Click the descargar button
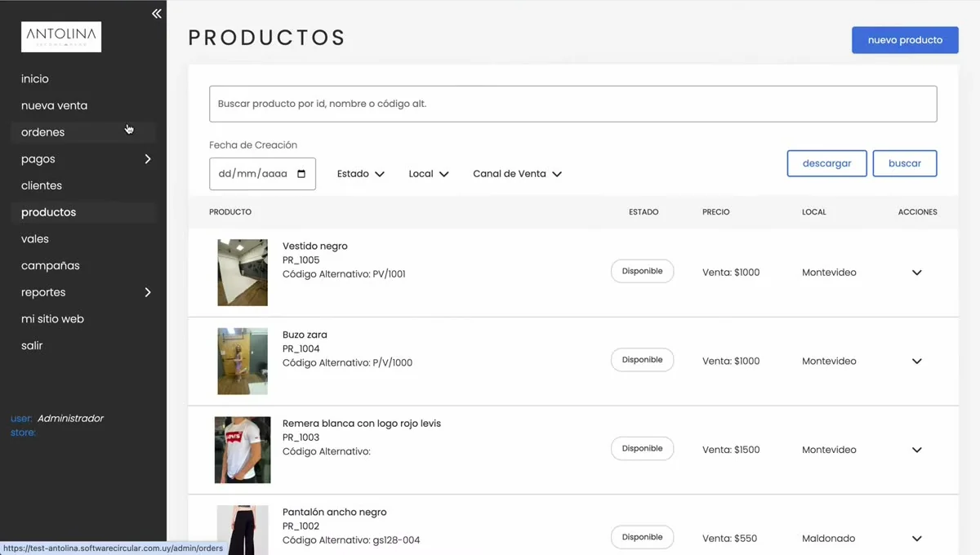Screen dimensions: 980x555 pyautogui.click(x=826, y=163)
